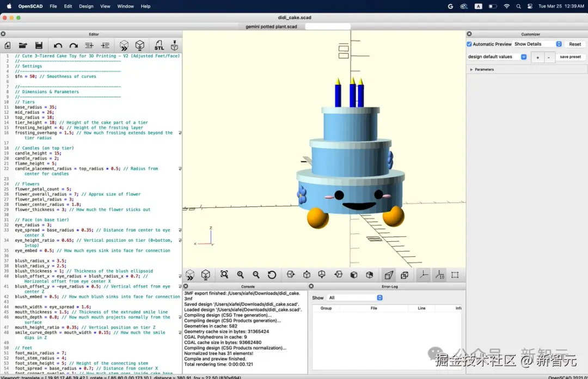This screenshot has height=379, width=588.
Task: Toggle Perspective view in viewport toolbar
Action: tap(389, 275)
